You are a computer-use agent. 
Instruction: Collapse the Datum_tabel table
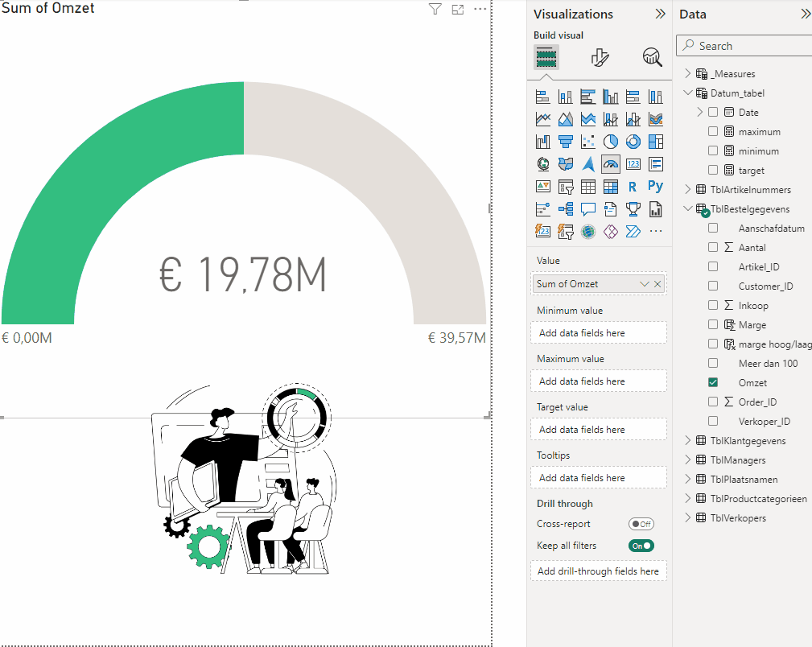pos(688,93)
